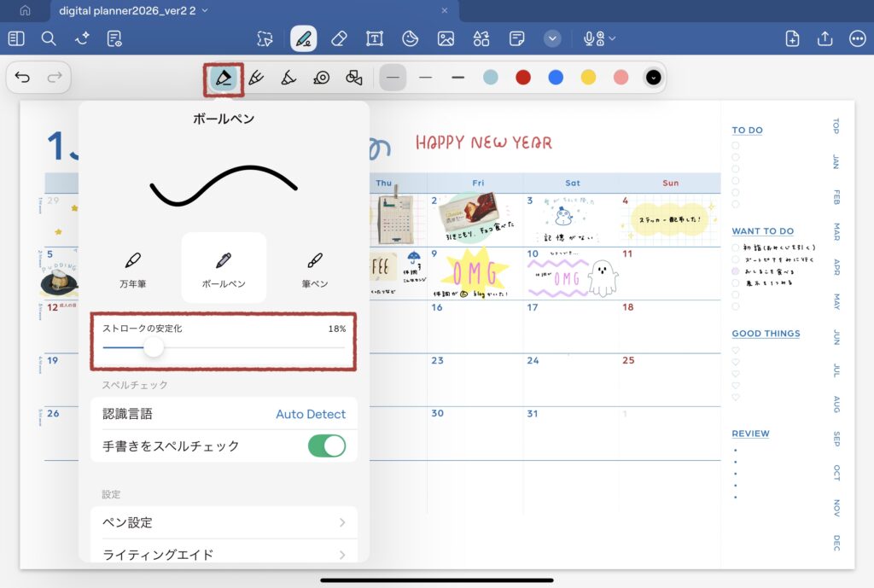Image resolution: width=874 pixels, height=588 pixels.
Task: Jump to the MAR month tab
Action: [836, 231]
